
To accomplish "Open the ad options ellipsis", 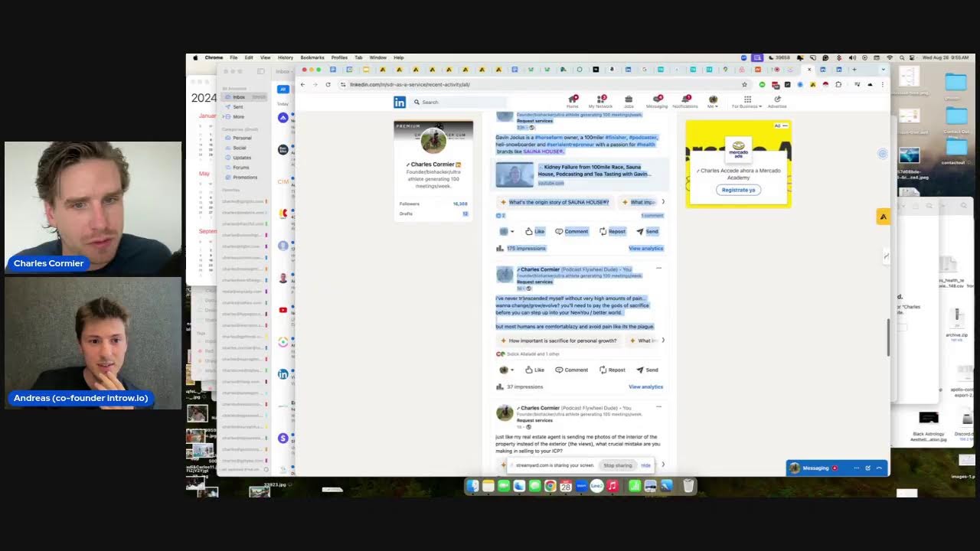I will (x=785, y=126).
